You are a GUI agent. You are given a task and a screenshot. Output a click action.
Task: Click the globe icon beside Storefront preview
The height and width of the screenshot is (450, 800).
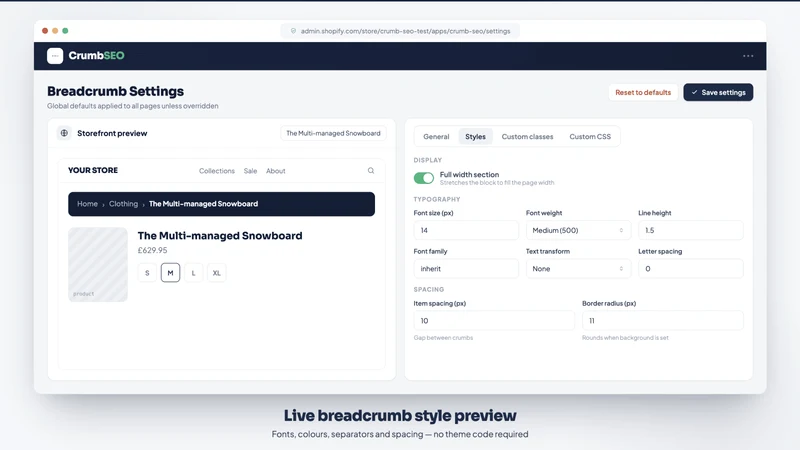point(64,133)
